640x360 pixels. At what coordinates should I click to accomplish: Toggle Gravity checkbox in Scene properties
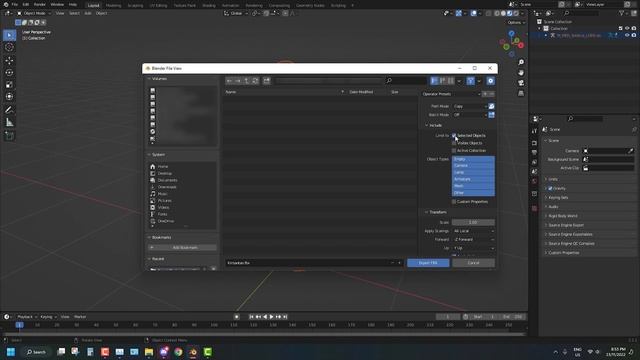pyautogui.click(x=550, y=189)
